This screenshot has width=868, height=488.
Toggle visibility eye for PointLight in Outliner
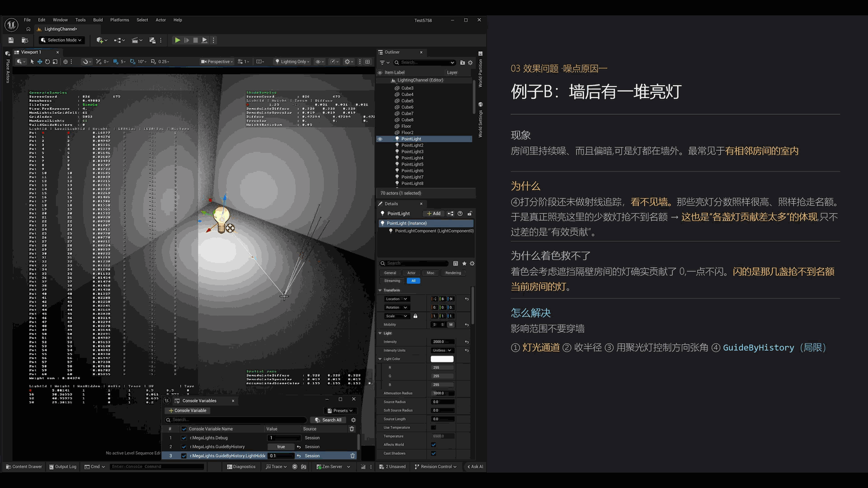(380, 139)
